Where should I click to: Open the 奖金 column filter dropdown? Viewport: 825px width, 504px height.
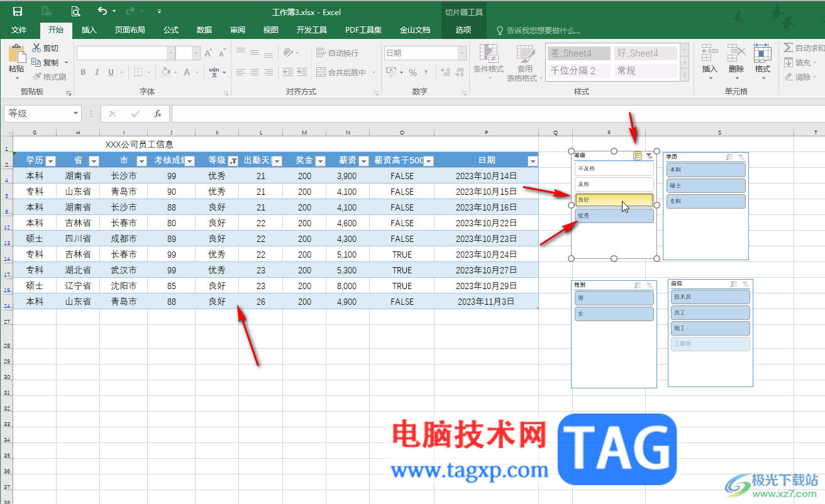[x=320, y=162]
